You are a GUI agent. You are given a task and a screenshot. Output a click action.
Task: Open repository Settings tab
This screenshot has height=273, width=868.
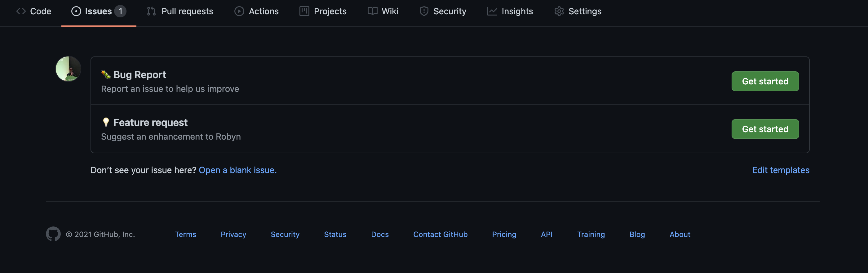(x=578, y=11)
